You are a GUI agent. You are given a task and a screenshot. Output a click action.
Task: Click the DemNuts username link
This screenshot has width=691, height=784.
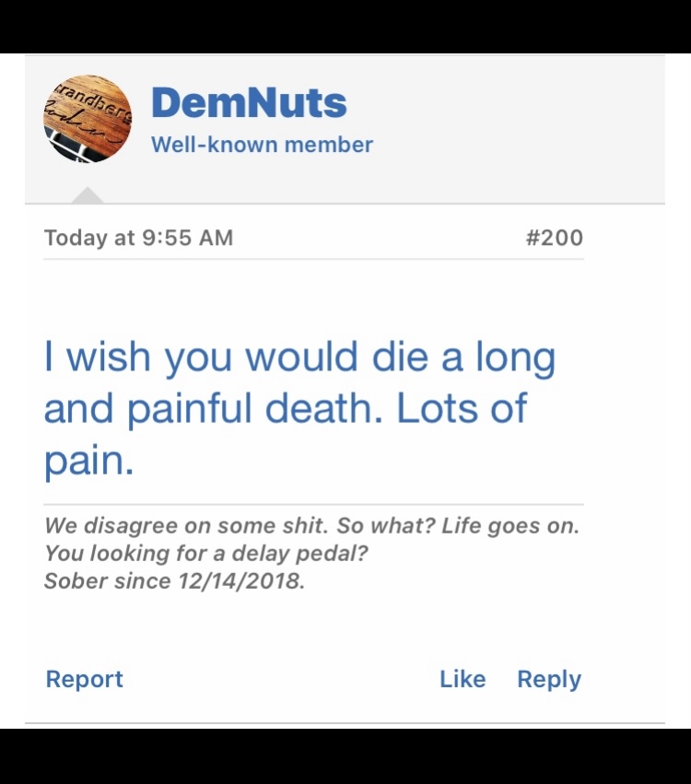(x=247, y=103)
